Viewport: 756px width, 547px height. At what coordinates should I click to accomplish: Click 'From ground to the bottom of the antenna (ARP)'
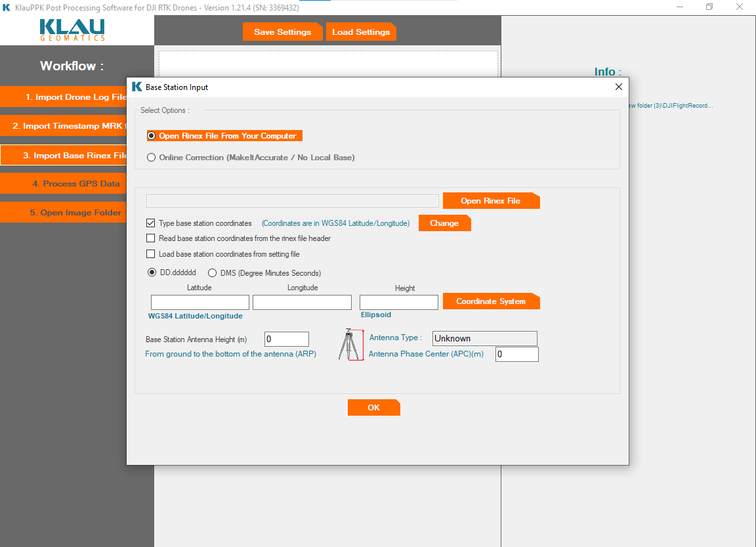[230, 354]
